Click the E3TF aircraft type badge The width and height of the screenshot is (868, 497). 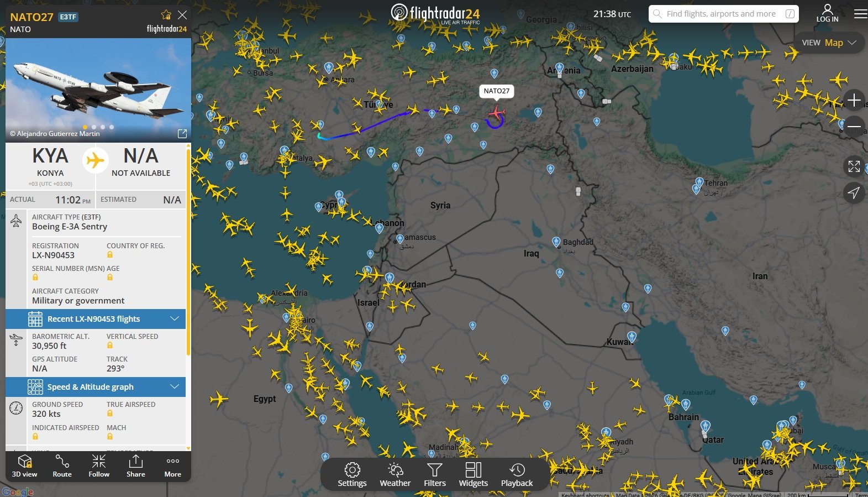click(x=68, y=17)
